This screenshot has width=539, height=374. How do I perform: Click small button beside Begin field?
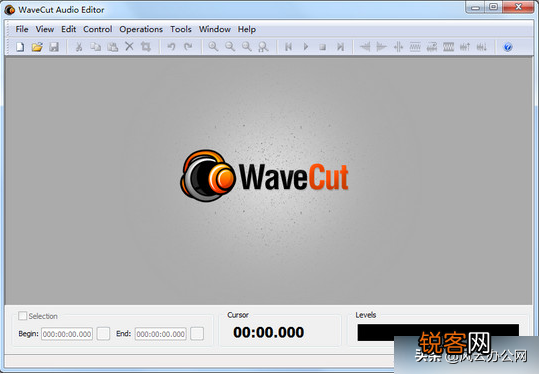pyautogui.click(x=103, y=333)
